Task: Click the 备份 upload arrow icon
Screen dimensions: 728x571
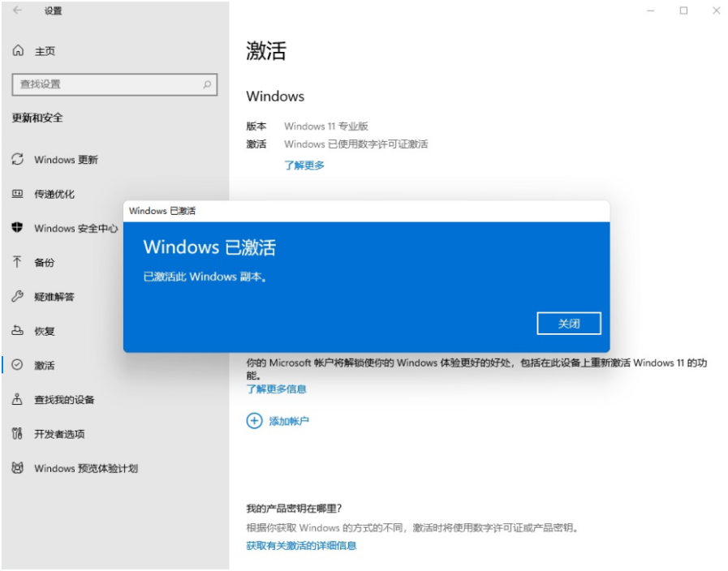Action: point(18,262)
